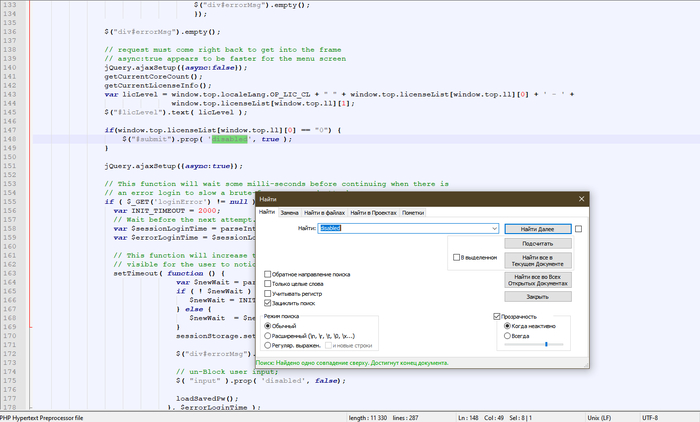Close the Найти dialog with the X
The image size is (700, 422).
click(x=581, y=199)
